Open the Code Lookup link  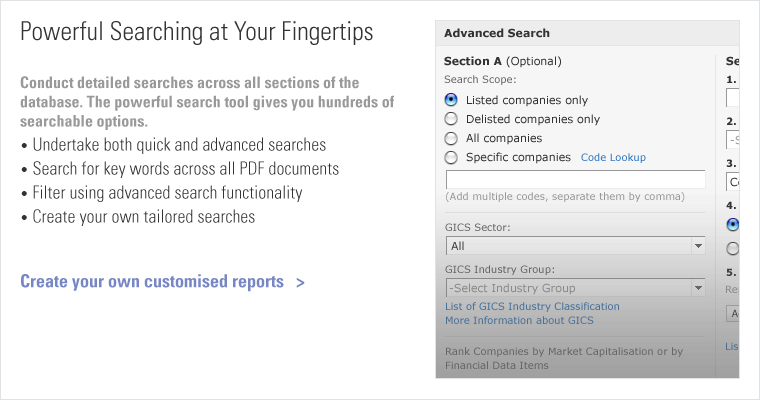coord(613,157)
